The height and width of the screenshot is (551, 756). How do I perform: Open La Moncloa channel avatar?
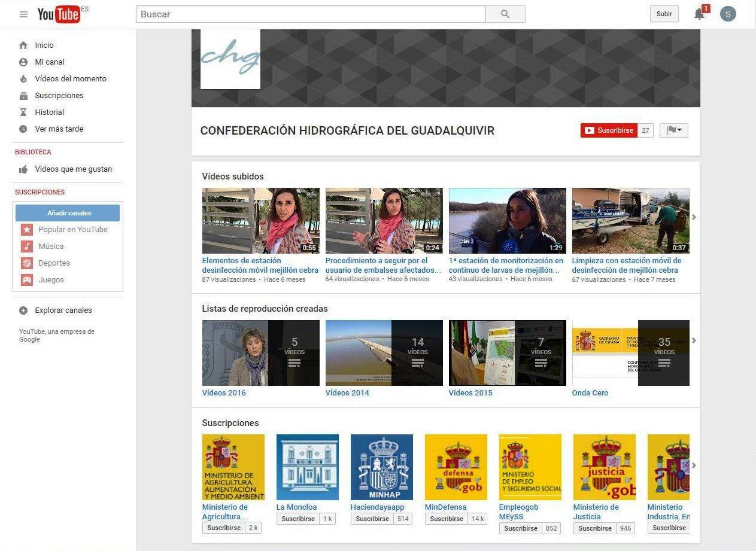tap(308, 467)
